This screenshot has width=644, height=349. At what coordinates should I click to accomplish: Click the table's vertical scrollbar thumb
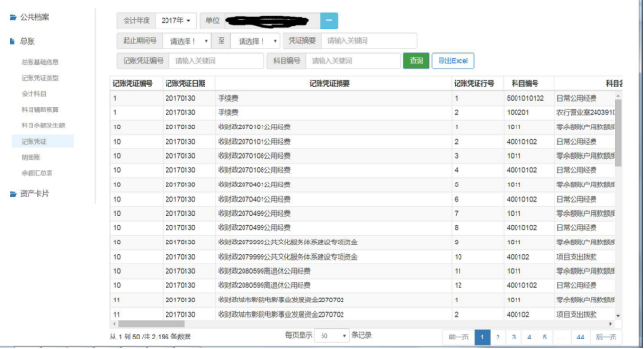coord(618,132)
